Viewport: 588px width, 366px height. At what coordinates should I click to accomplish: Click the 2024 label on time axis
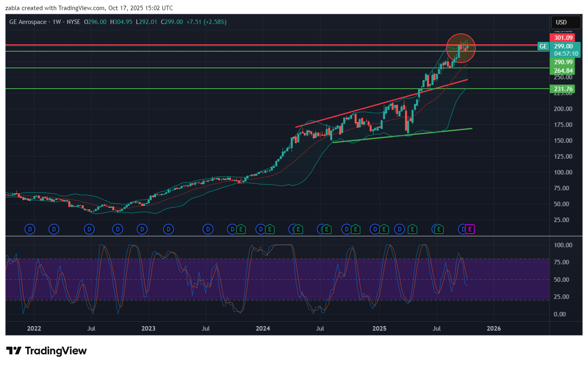[263, 329]
